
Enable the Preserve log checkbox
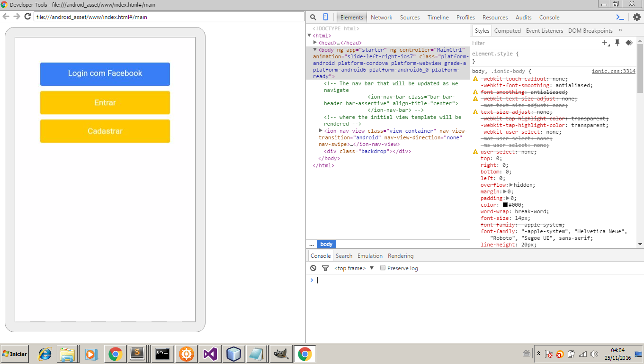pyautogui.click(x=383, y=268)
